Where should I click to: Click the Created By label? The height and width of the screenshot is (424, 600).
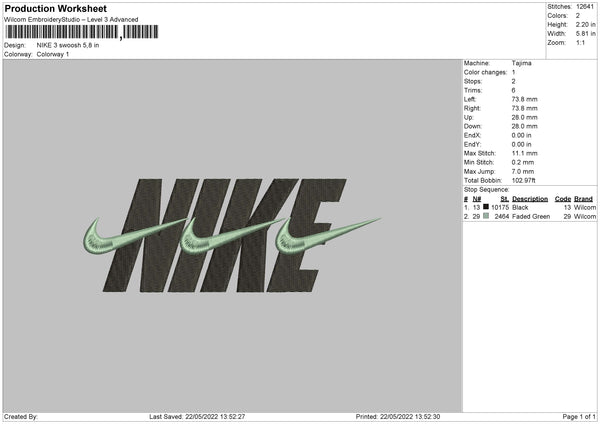pyautogui.click(x=21, y=417)
